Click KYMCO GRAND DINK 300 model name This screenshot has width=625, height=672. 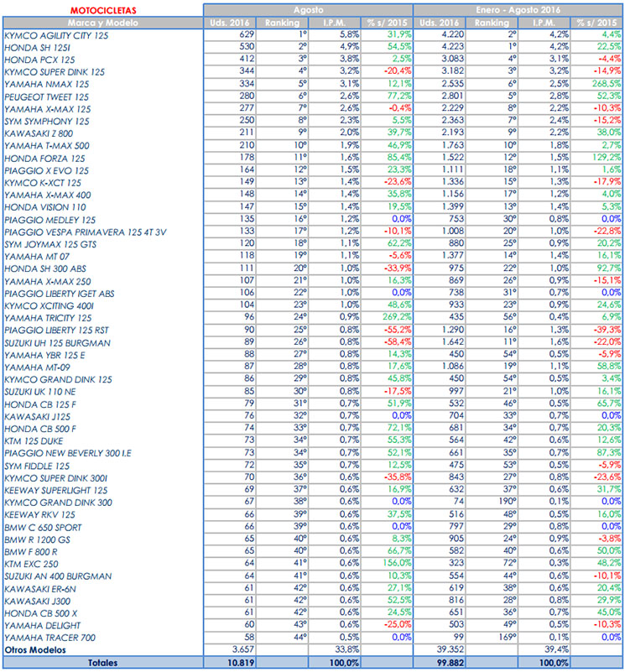point(58,503)
